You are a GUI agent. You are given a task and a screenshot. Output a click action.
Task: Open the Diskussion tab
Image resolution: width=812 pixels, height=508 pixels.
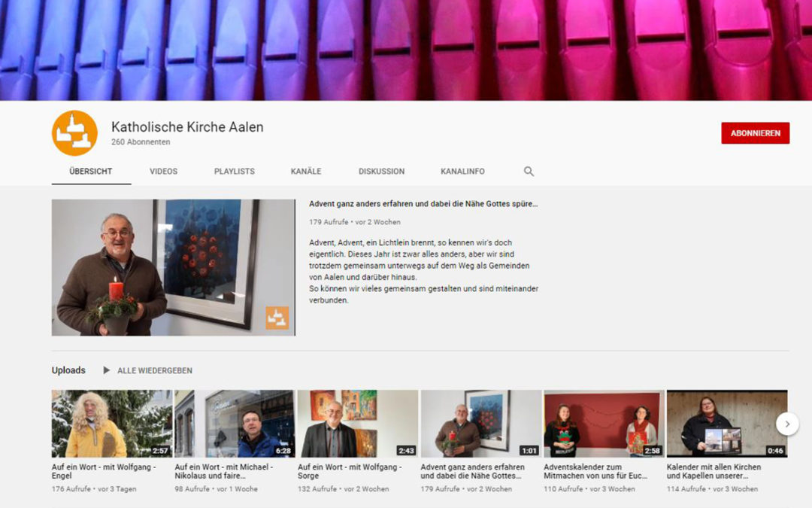[x=382, y=171]
